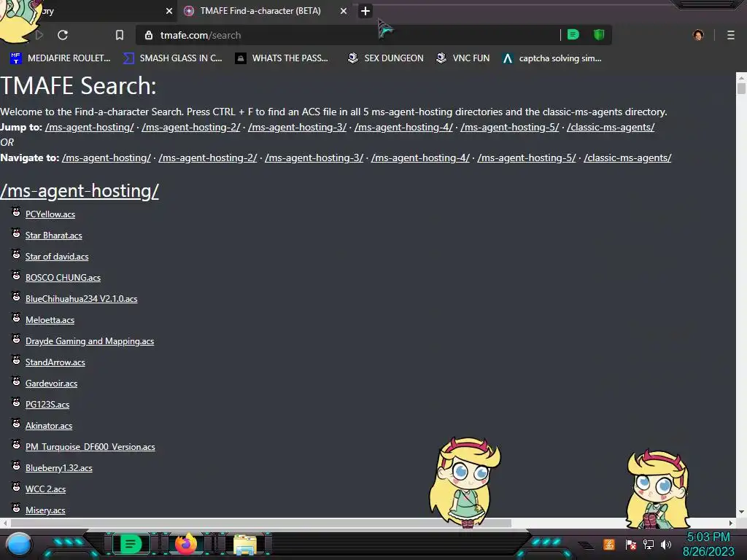Image resolution: width=747 pixels, height=560 pixels.
Task: Open Gardevoir.acs file link
Action: 52,384
